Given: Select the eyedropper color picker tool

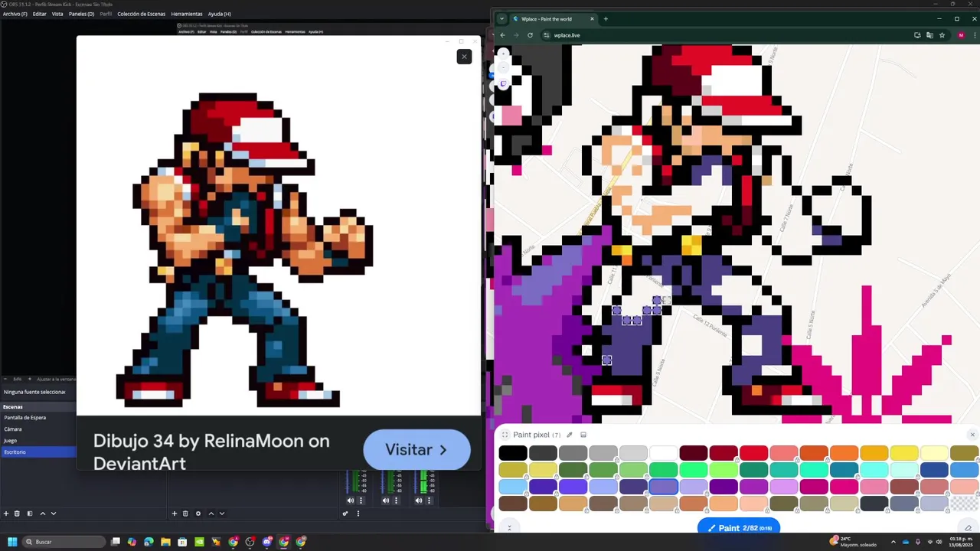Looking at the screenshot, I should [x=569, y=435].
